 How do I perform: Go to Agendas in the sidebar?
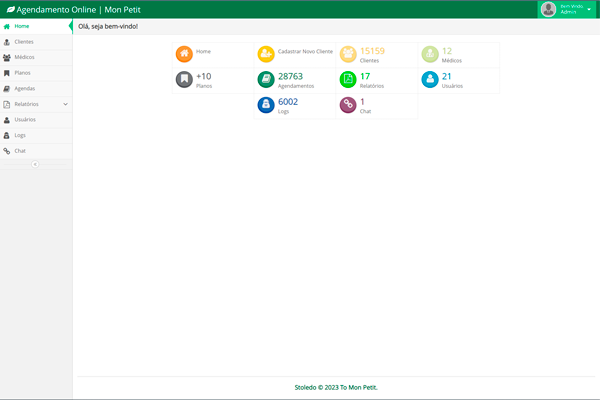pyautogui.click(x=24, y=88)
